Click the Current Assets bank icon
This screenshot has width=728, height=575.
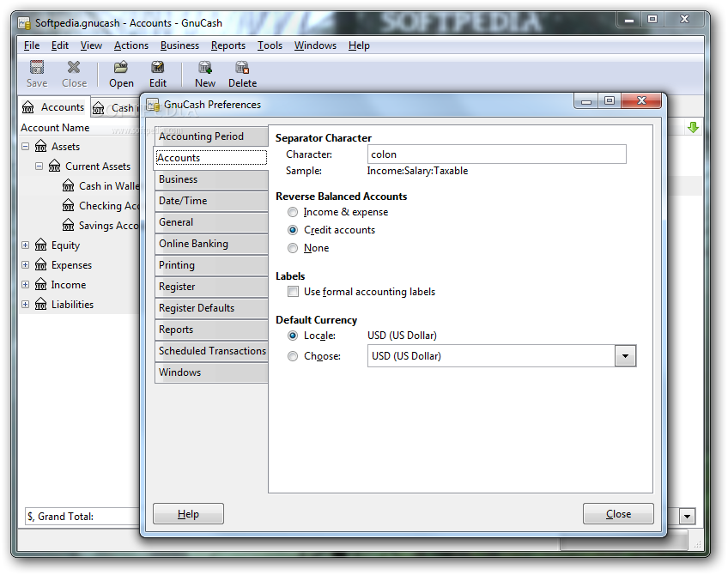[x=55, y=166]
